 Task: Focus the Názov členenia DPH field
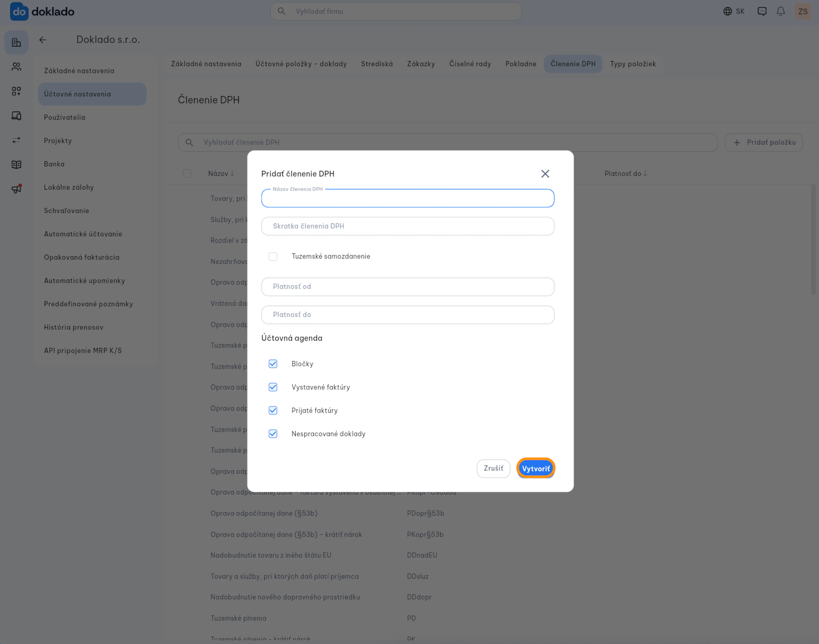[408, 198]
